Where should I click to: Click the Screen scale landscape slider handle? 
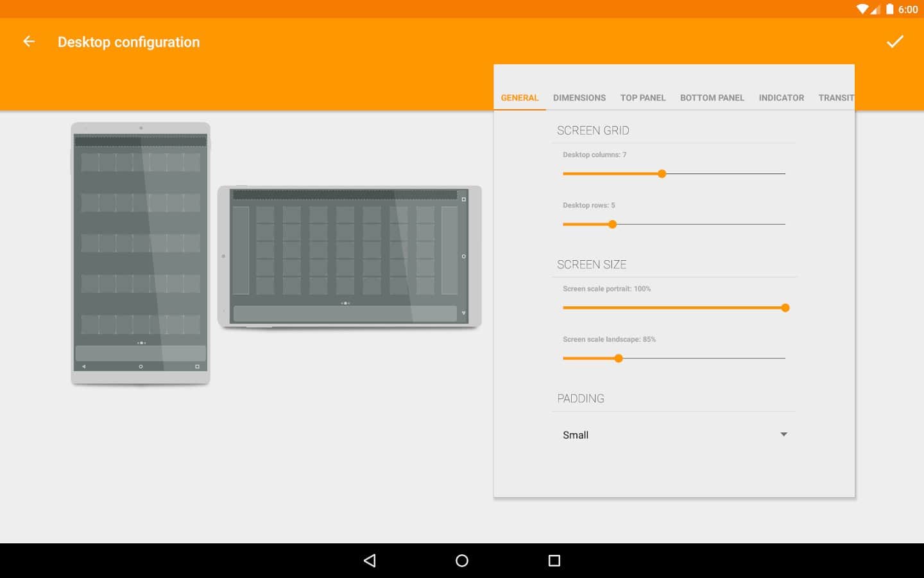[619, 358]
